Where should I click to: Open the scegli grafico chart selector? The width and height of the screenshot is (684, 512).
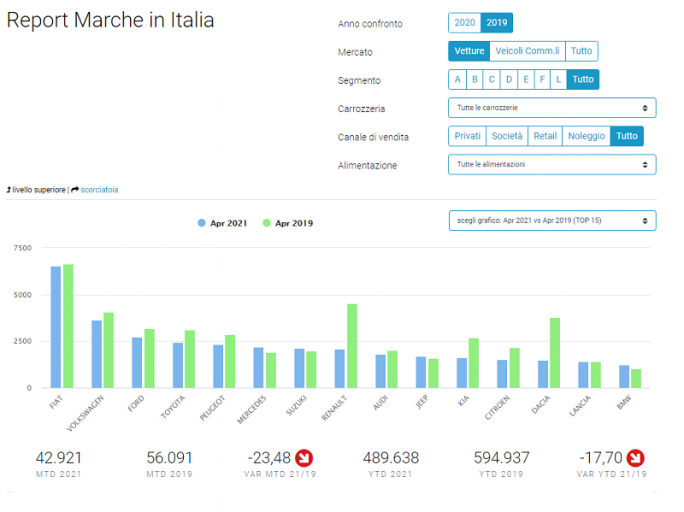552,221
